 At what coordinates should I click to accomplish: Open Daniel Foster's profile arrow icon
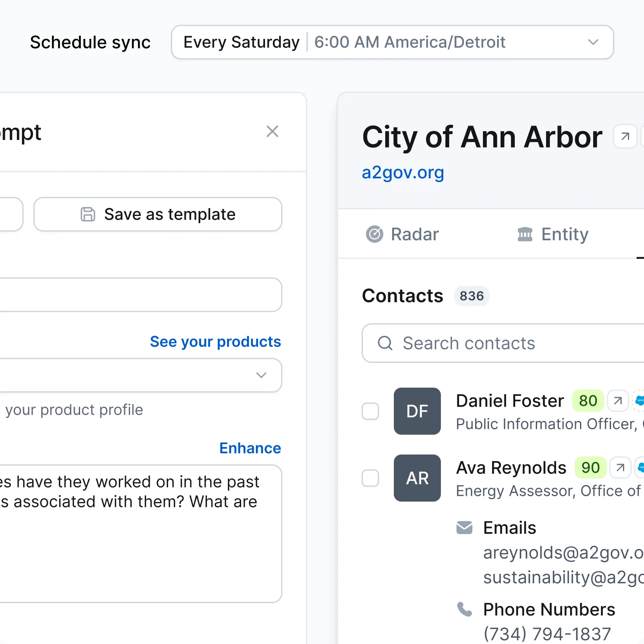pos(618,400)
